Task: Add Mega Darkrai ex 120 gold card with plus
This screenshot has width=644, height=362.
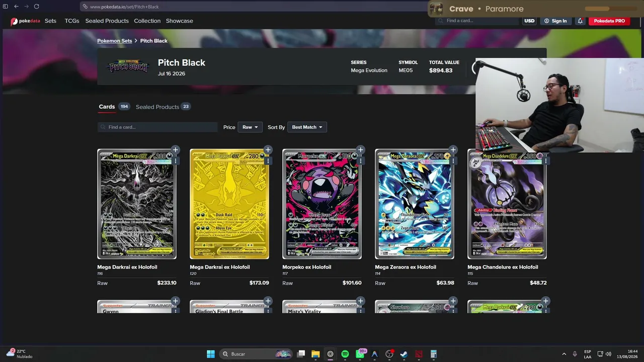Action: (268, 150)
